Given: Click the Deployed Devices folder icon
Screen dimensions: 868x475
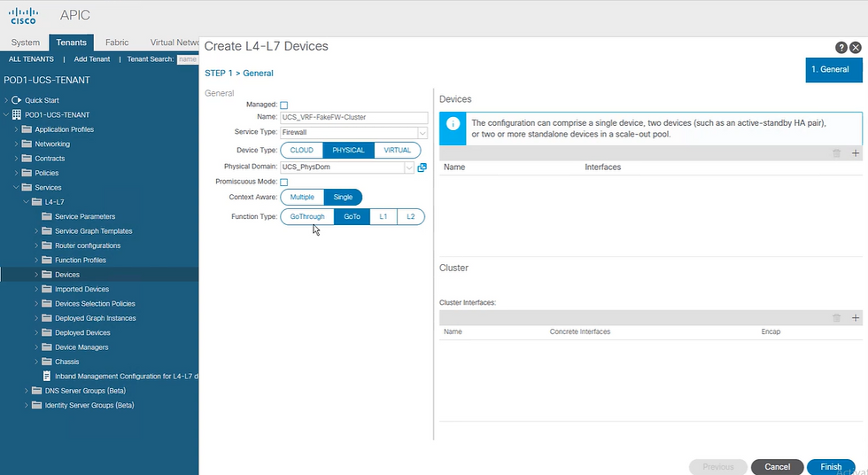Looking at the screenshot, I should pos(46,332).
